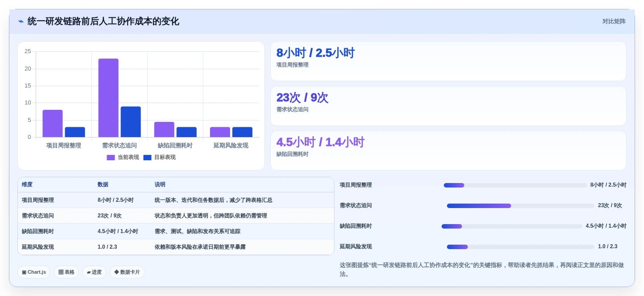This screenshot has width=644, height=296.
Task: Click the 延期风险发现 progress bar
Action: [520, 247]
